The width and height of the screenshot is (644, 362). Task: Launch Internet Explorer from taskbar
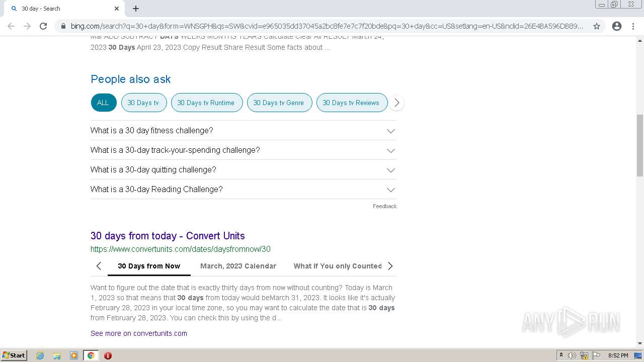[x=40, y=355]
